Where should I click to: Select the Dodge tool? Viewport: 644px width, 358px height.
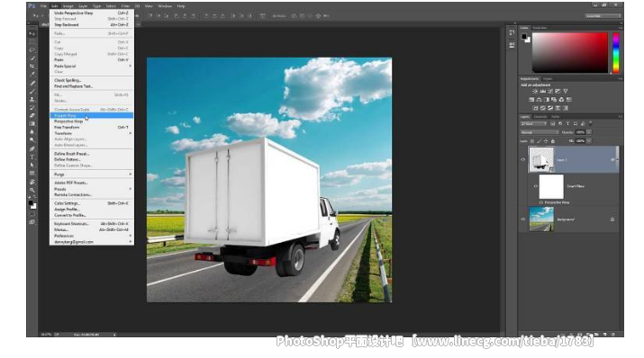(x=32, y=140)
